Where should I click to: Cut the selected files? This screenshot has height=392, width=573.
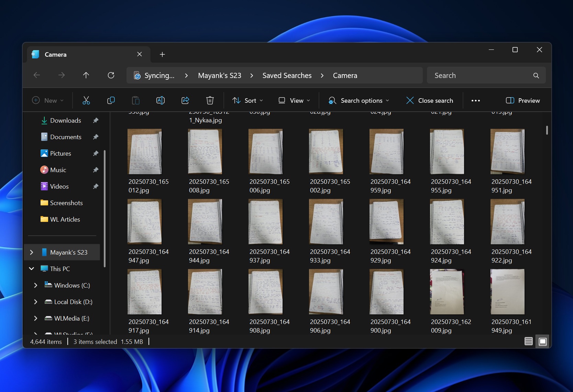(86, 100)
